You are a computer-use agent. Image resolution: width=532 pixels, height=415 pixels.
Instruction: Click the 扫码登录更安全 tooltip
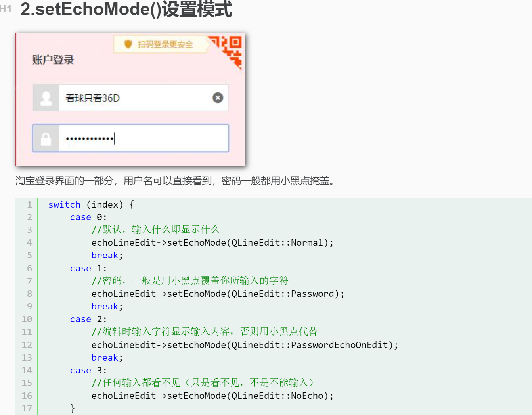[x=160, y=44]
